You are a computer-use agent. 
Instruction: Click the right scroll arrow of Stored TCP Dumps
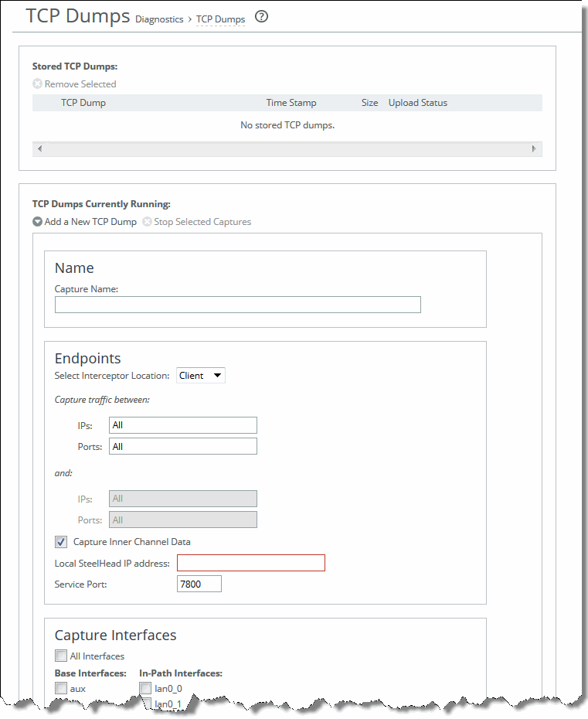pos(535,148)
